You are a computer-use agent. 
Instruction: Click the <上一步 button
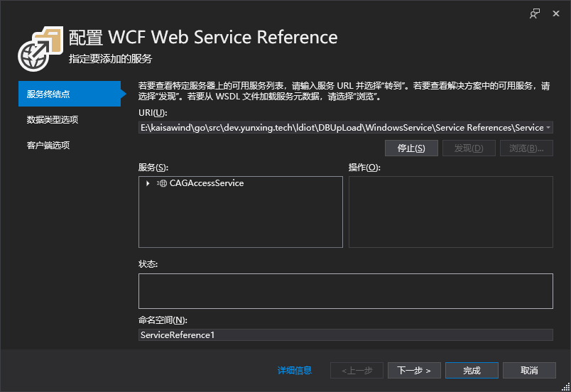click(357, 371)
